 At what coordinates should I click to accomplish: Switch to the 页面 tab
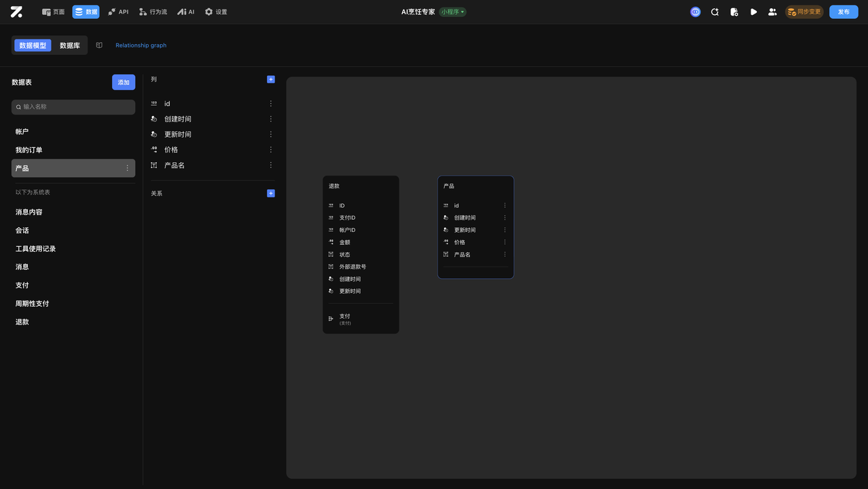54,12
